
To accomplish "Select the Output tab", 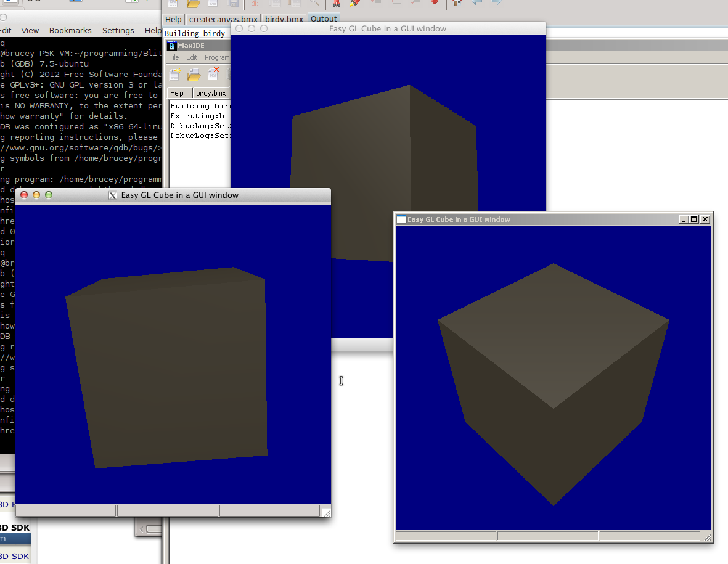I will [x=324, y=19].
